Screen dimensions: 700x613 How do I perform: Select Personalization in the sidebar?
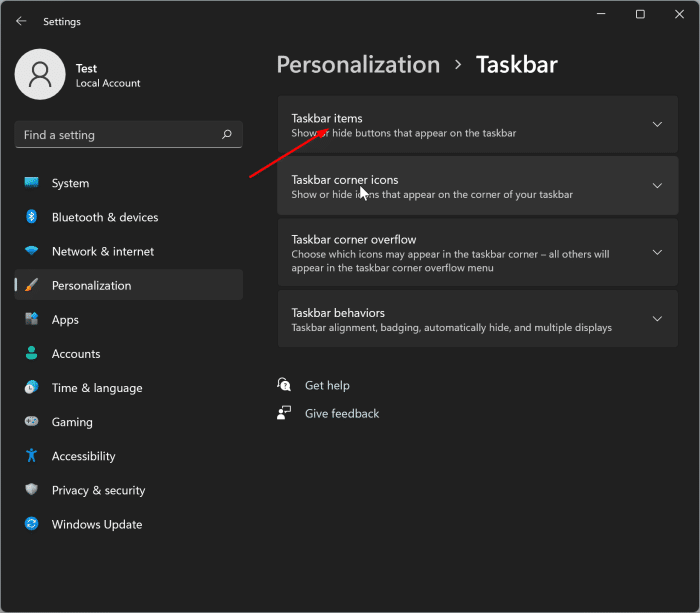coord(129,285)
